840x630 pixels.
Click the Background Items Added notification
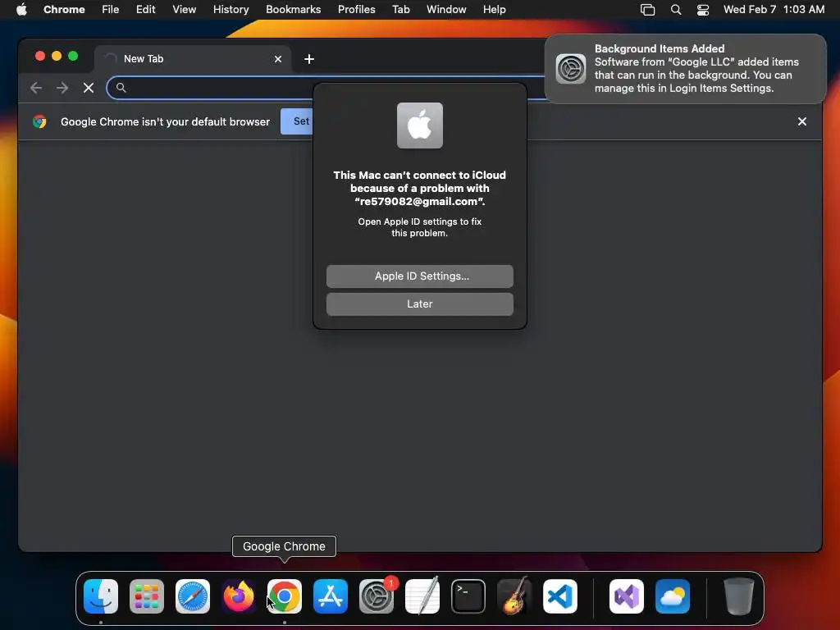pos(686,69)
